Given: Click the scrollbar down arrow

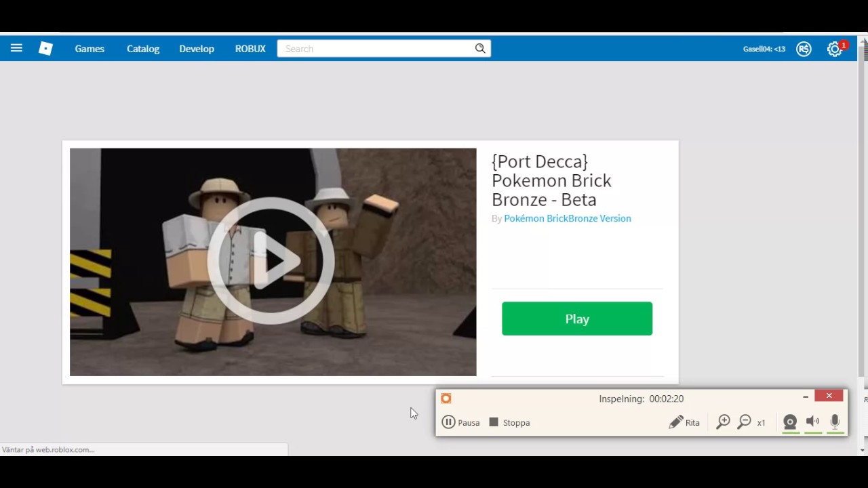Looking at the screenshot, I should pyautogui.click(x=862, y=450).
